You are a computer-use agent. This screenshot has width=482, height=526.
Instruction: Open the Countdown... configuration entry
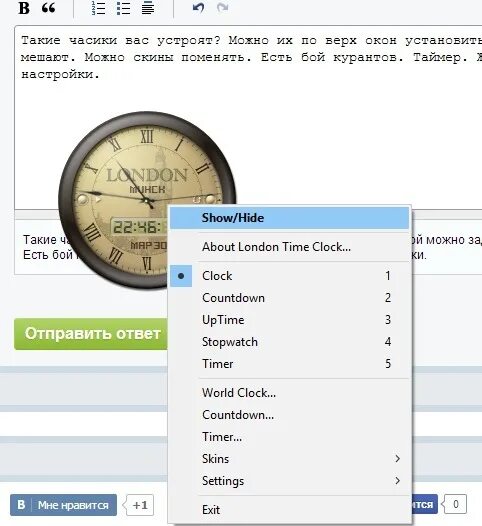[x=289, y=415]
